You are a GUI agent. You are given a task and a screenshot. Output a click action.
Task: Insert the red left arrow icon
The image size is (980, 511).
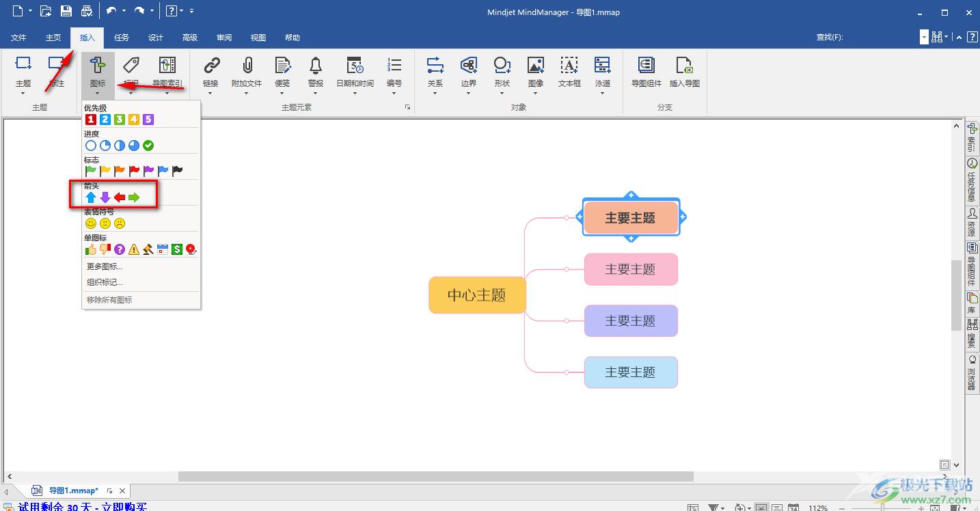(120, 197)
